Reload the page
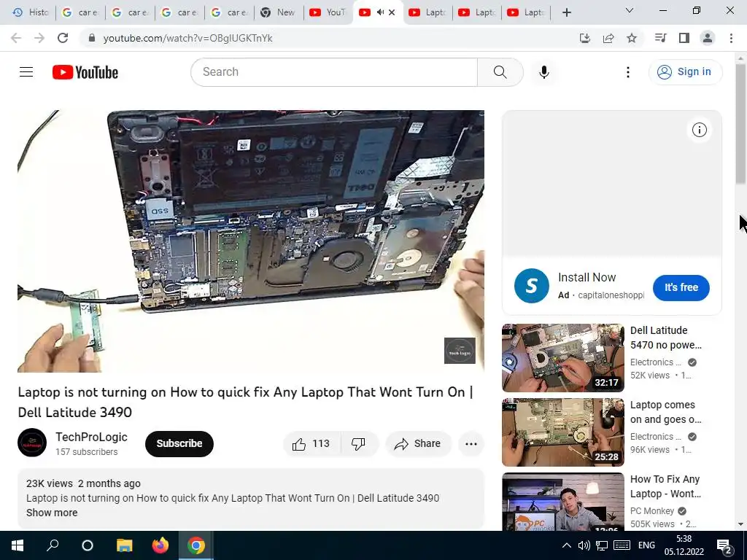This screenshot has height=560, width=747. point(63,38)
